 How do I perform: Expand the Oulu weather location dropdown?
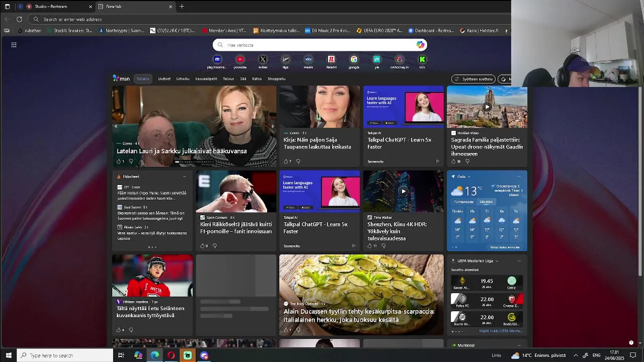click(469, 176)
